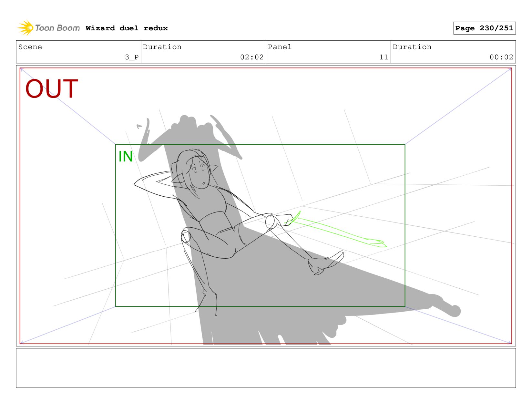Click the 'Scene' header label
This screenshot has height=412, width=532.
click(30, 47)
